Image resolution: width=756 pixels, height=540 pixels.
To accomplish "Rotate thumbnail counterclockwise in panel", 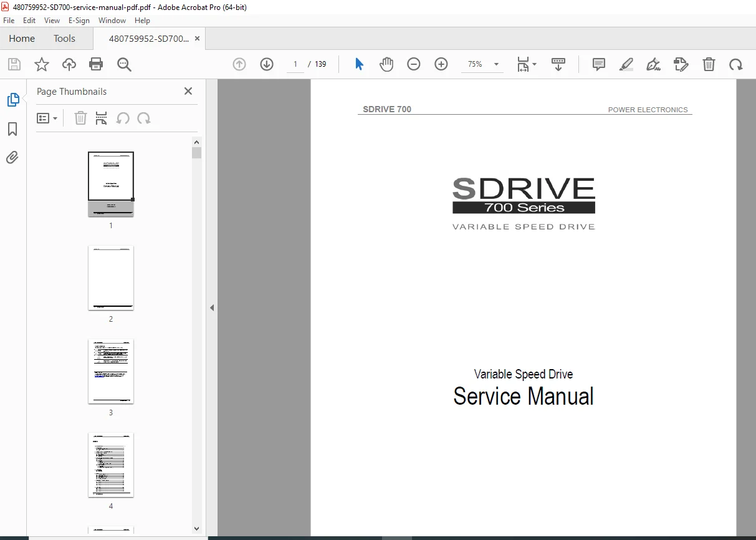I will tap(123, 118).
